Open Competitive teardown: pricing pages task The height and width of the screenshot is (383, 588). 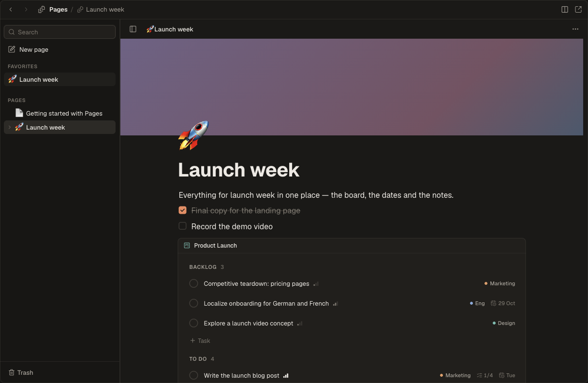coord(256,283)
